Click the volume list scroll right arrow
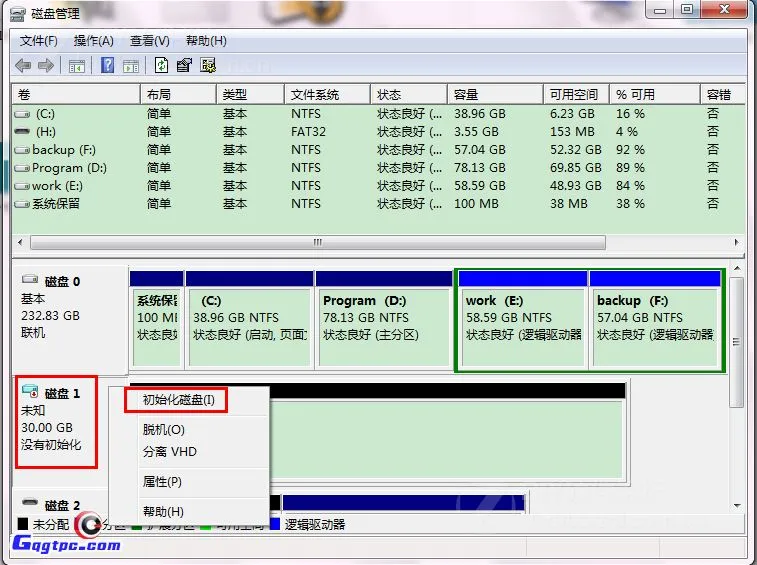Viewport: 757px width, 565px height. [736, 242]
